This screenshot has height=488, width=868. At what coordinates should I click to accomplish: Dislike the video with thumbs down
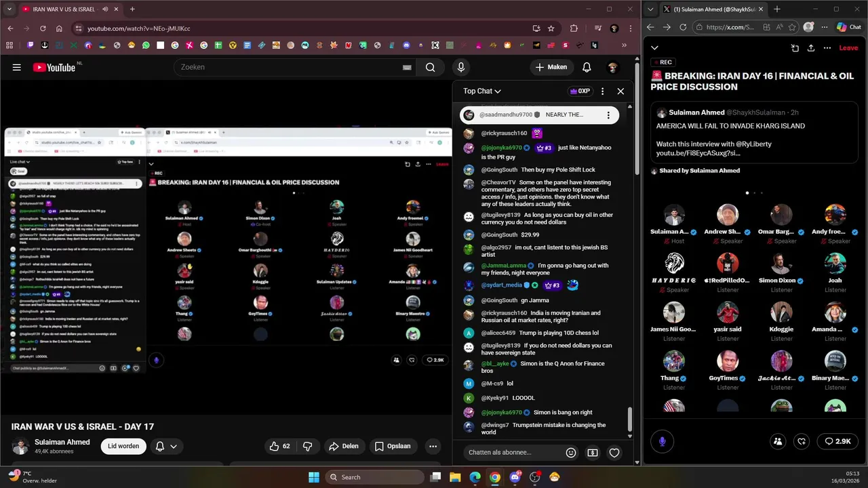[x=307, y=446]
